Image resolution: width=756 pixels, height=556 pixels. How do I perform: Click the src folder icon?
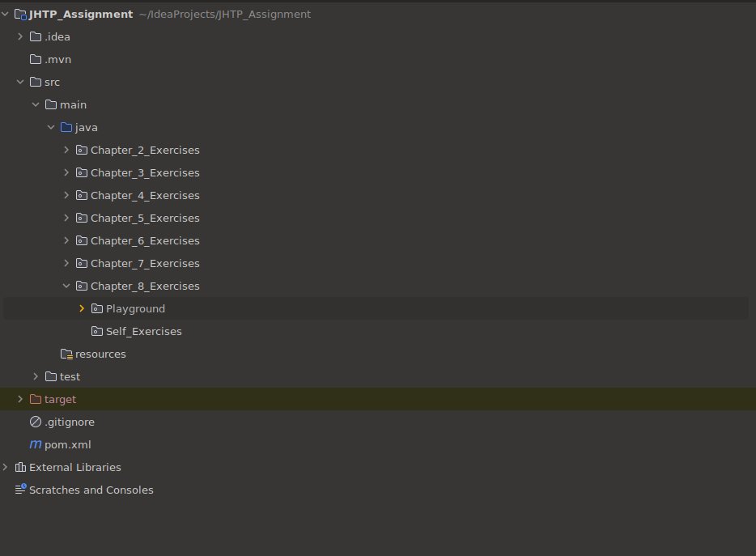pos(35,82)
